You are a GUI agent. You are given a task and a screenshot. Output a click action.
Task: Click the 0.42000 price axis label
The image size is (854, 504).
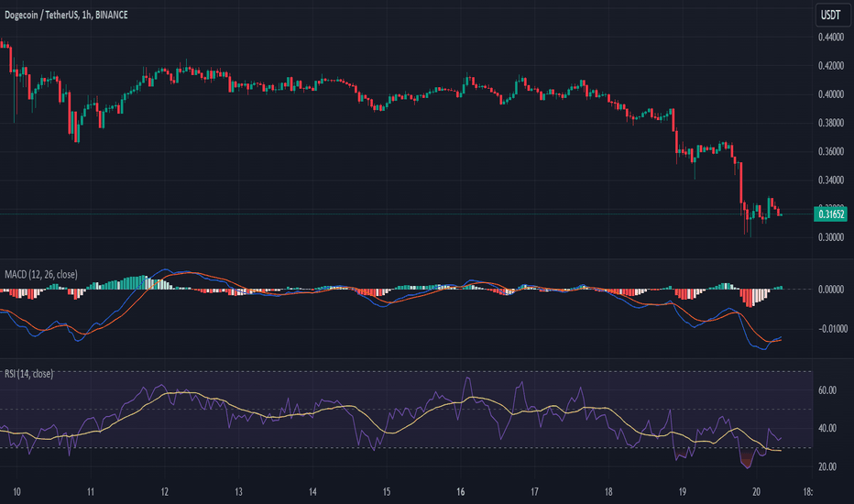coord(831,66)
